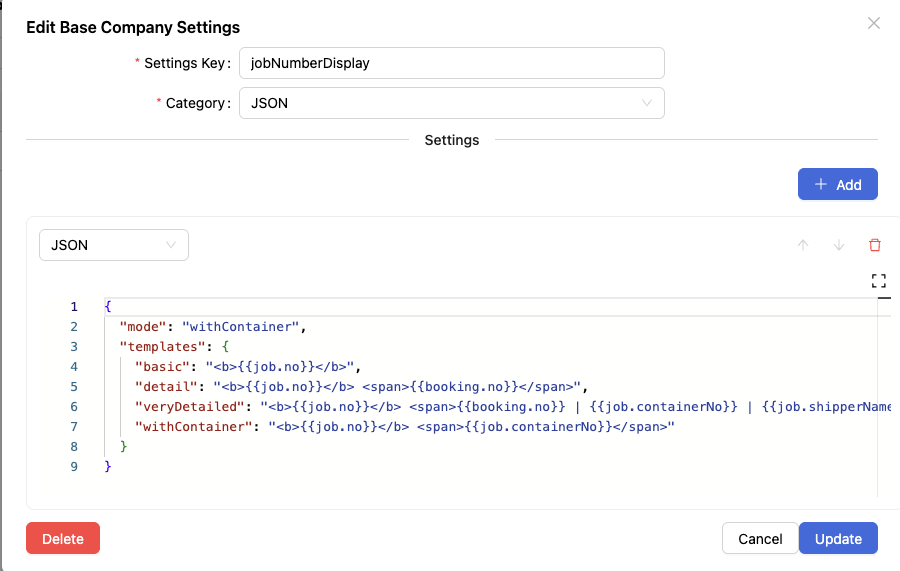Click the withContainer template line in editor
900x571 pixels.
[405, 427]
